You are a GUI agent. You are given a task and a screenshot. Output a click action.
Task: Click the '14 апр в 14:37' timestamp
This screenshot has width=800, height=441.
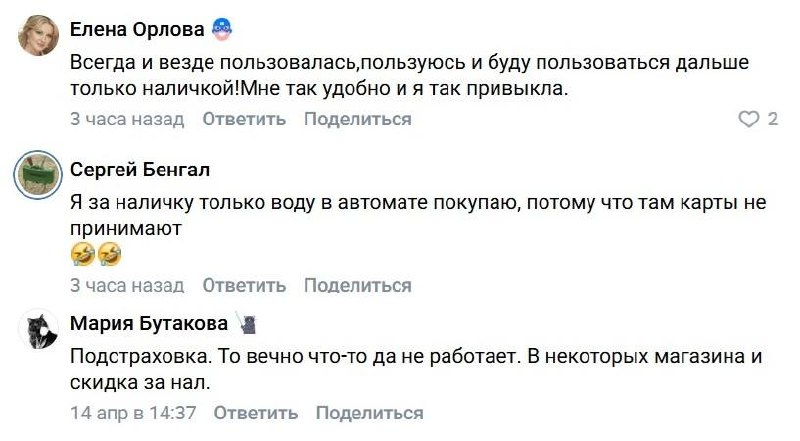[x=133, y=413]
